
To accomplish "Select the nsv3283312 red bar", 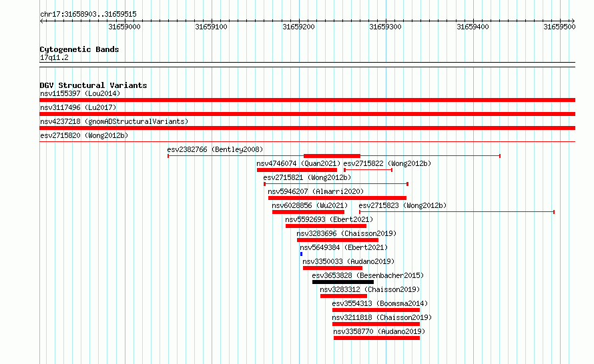I will 344,296.
